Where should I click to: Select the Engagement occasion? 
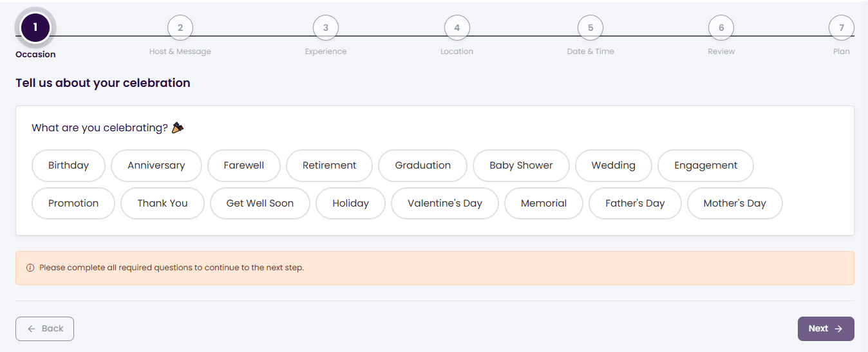point(706,165)
